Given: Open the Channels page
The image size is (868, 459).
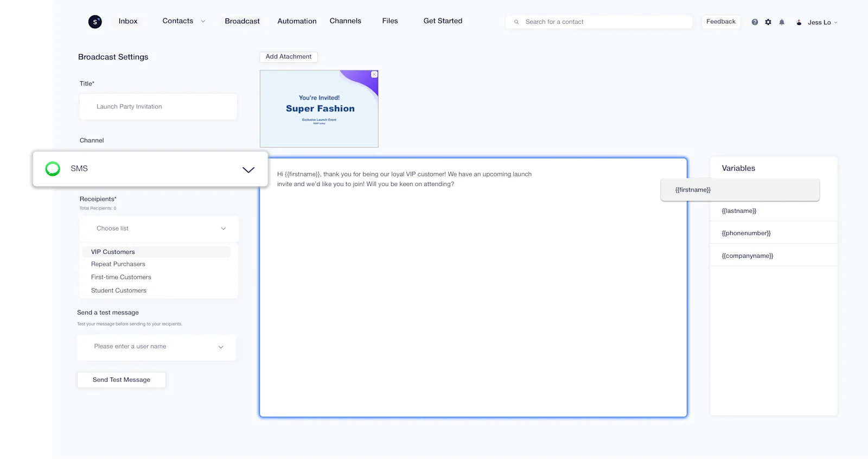Looking at the screenshot, I should click(346, 21).
